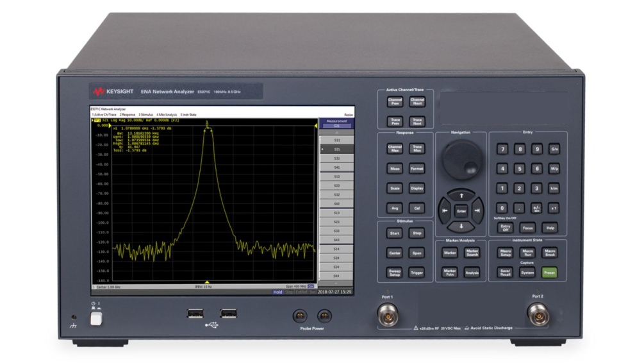
Task: Click the rotary navigation knob
Action: [462, 160]
